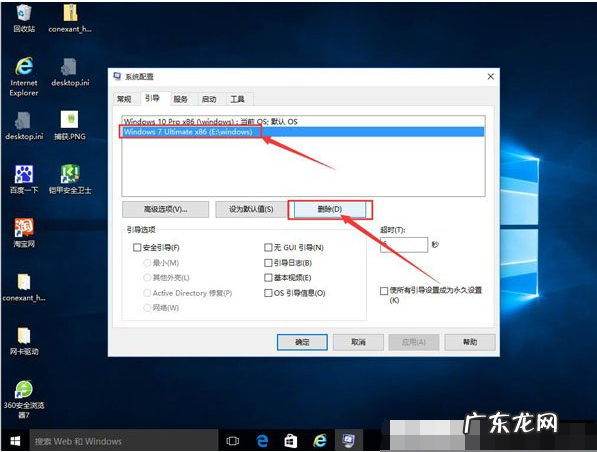
Task: Click the 超时(T) seconds input field
Action: pyautogui.click(x=404, y=244)
